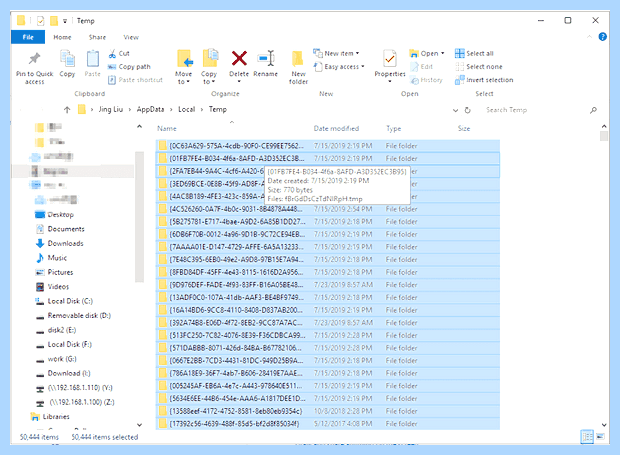Click Jing Liu in address bar

(x=111, y=110)
